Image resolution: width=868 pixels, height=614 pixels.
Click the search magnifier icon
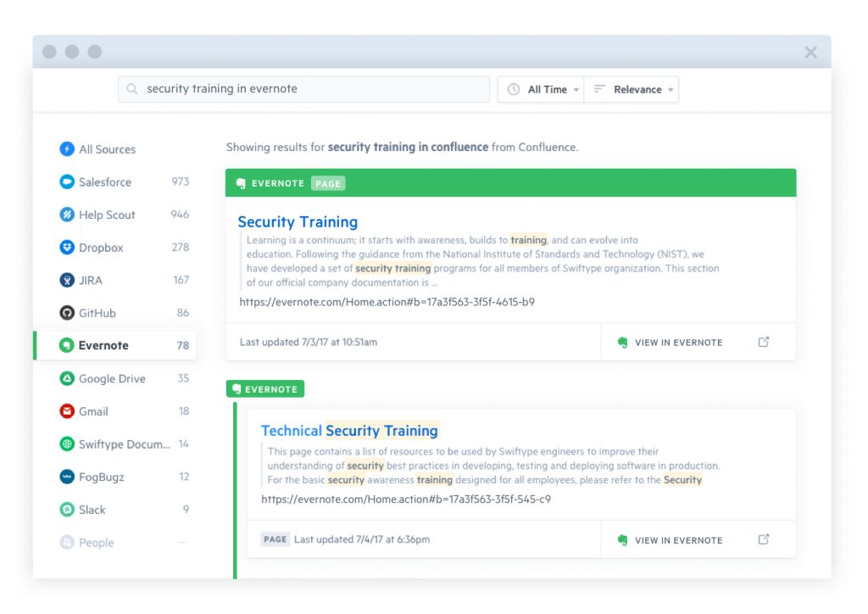click(x=131, y=88)
